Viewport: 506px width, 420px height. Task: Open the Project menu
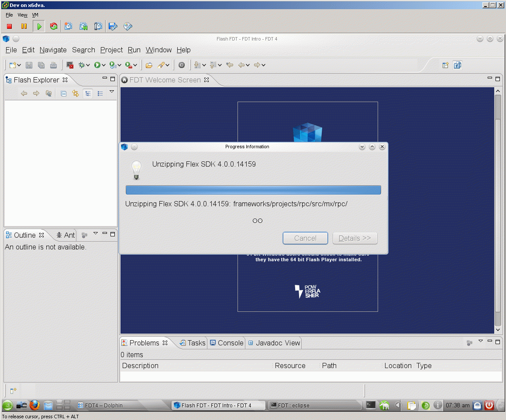[111, 50]
